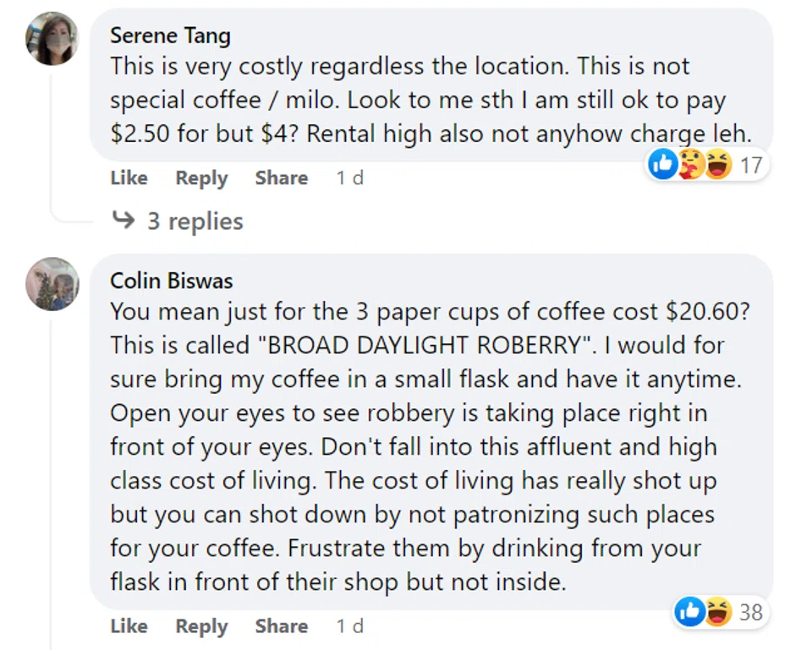Open Serene Tang's profile picture
This screenshot has height=650, width=812.
tap(52, 39)
